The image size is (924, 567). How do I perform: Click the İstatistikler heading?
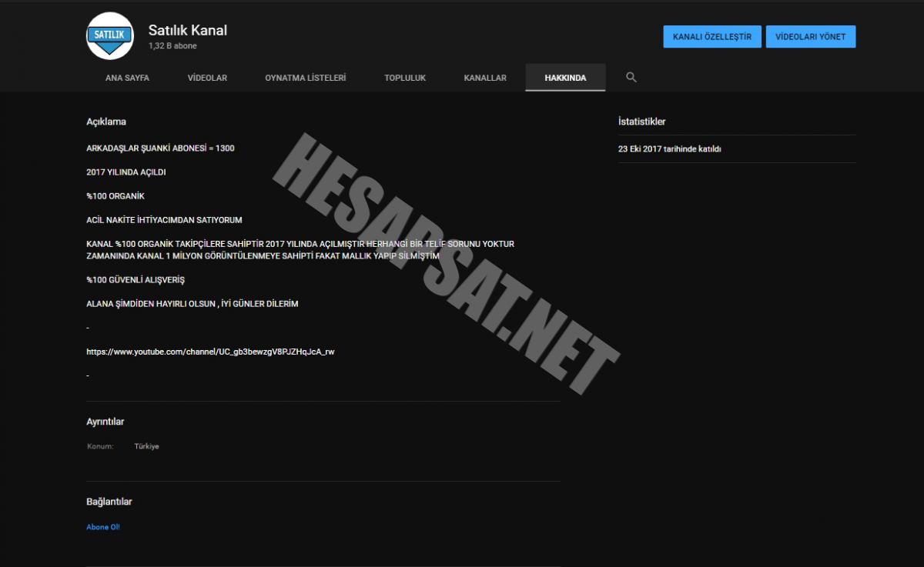point(642,122)
